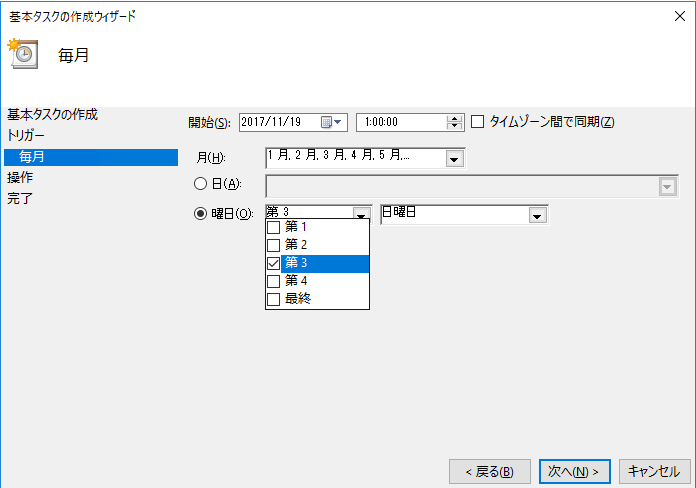
Task: Check the 第 4 option
Action: click(x=317, y=281)
